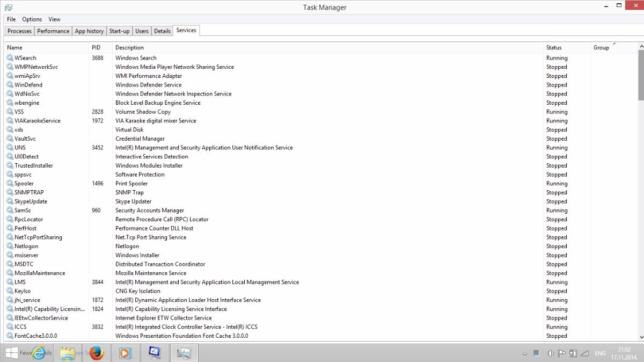
Task: Click the gear icon for VSS service
Action: pyautogui.click(x=10, y=112)
